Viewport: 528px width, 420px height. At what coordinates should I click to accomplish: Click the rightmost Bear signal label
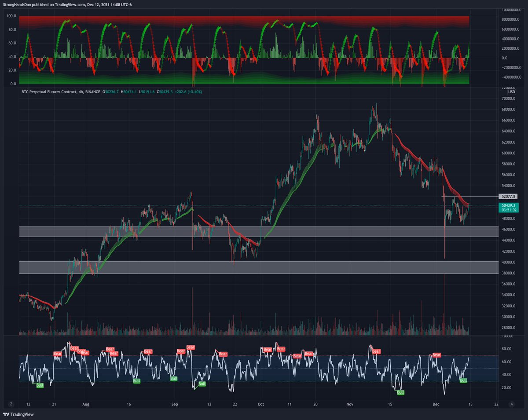(x=436, y=354)
